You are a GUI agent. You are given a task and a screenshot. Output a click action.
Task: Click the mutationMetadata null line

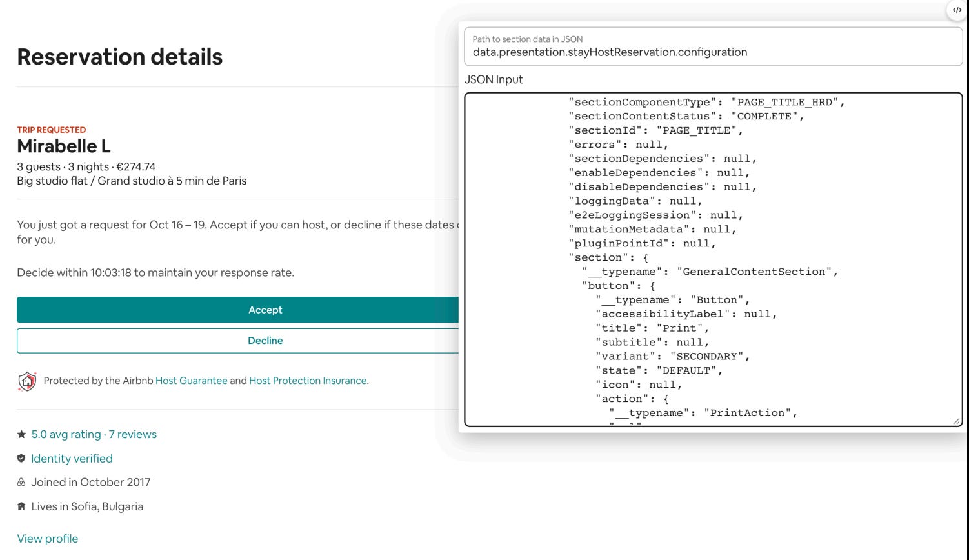pyautogui.click(x=652, y=229)
